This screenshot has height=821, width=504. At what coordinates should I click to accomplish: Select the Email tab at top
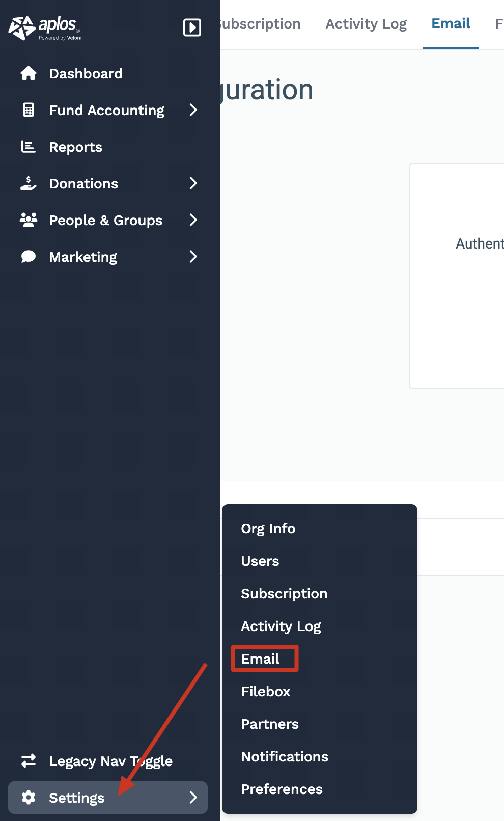coord(451,24)
